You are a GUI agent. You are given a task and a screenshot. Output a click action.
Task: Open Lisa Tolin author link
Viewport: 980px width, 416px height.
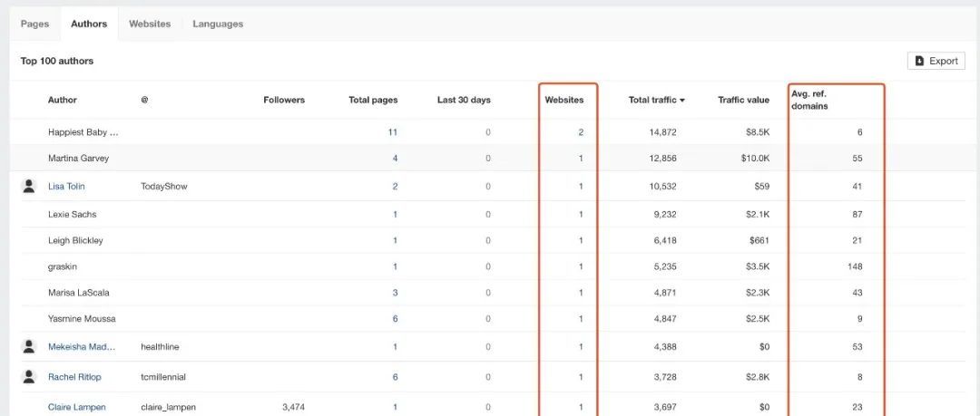[x=66, y=186]
